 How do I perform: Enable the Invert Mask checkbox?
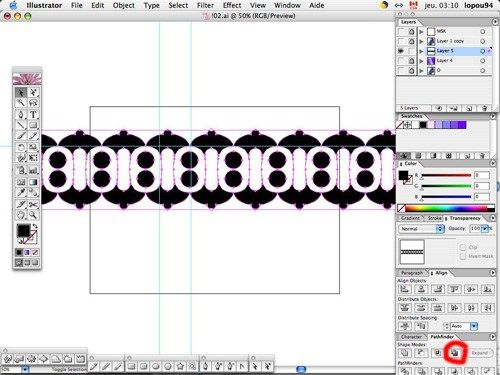[x=463, y=256]
